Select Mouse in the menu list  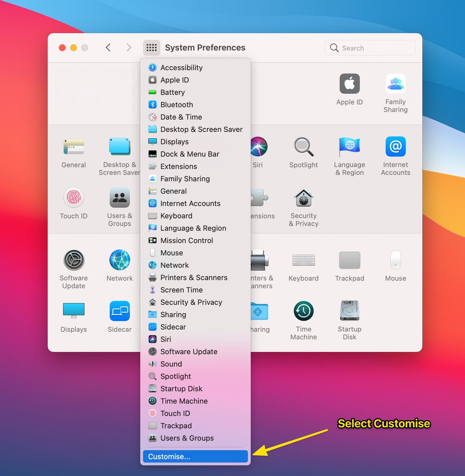click(195, 253)
